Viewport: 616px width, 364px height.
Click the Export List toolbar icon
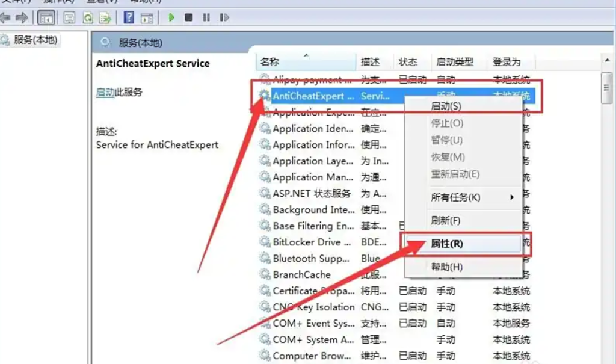pyautogui.click(x=104, y=17)
